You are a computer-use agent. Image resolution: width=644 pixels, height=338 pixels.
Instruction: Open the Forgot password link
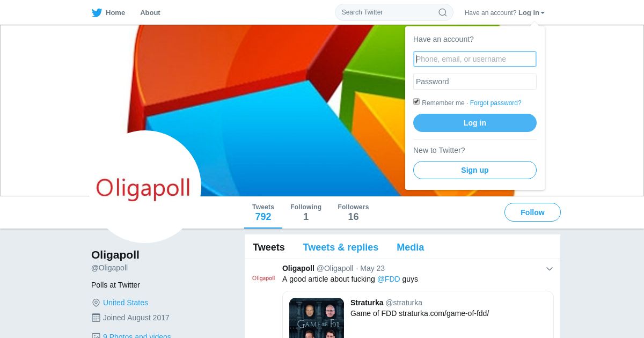click(x=495, y=103)
